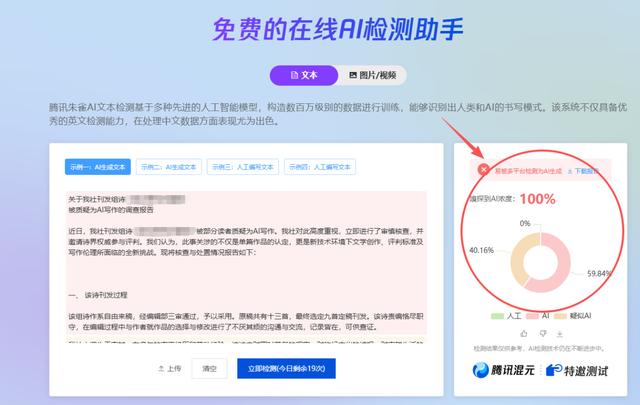Click the thumbs-down feedback icon

pos(542,334)
